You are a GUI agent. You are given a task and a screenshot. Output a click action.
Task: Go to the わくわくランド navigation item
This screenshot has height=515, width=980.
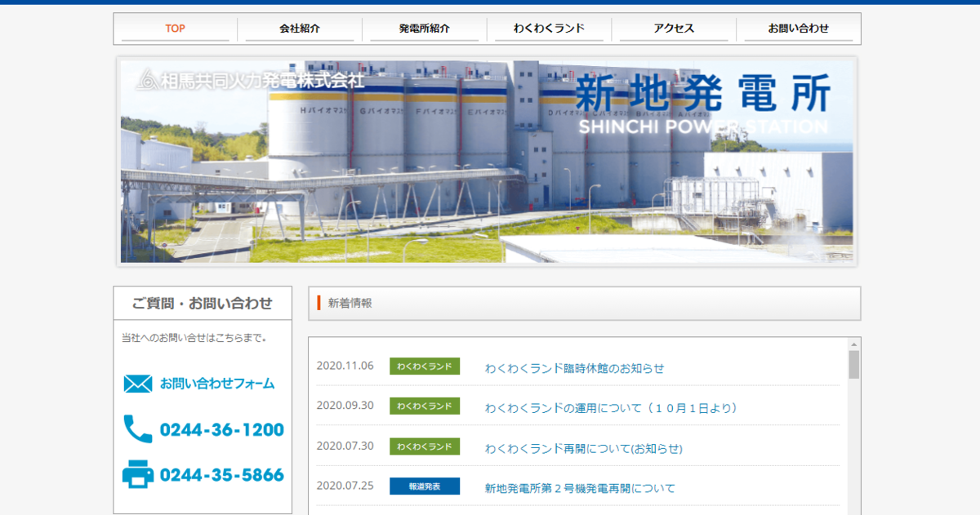coord(549,29)
